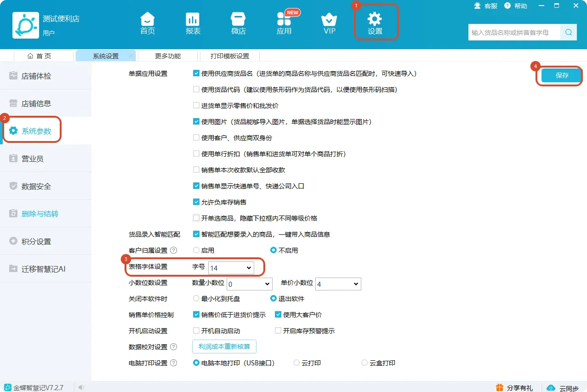587x392 pixels.
Task: Open the 单价小数位 dropdown
Action: 338,284
